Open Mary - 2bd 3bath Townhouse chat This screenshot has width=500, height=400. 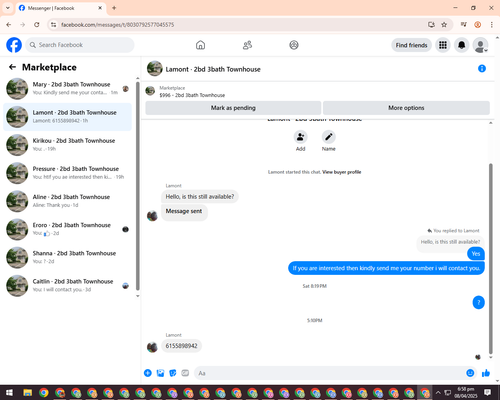tap(67, 89)
